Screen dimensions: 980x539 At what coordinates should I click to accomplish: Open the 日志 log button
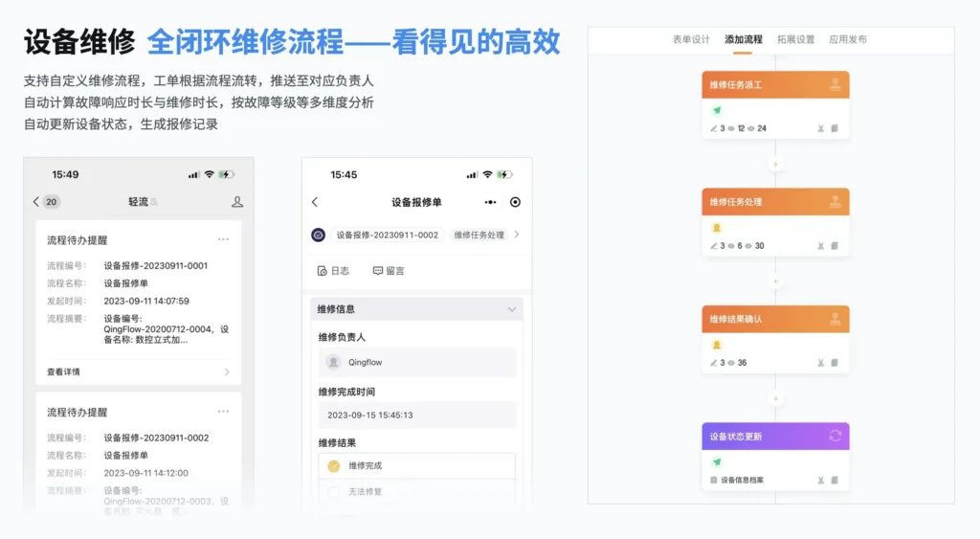333,271
